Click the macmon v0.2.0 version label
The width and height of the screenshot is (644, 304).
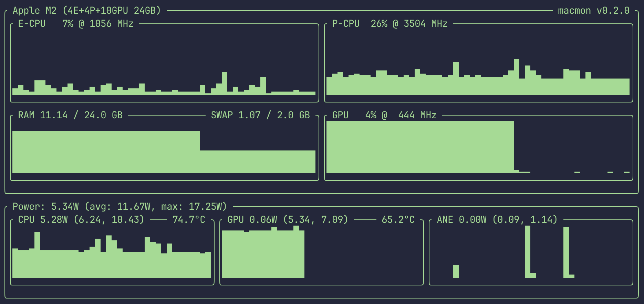[594, 11]
